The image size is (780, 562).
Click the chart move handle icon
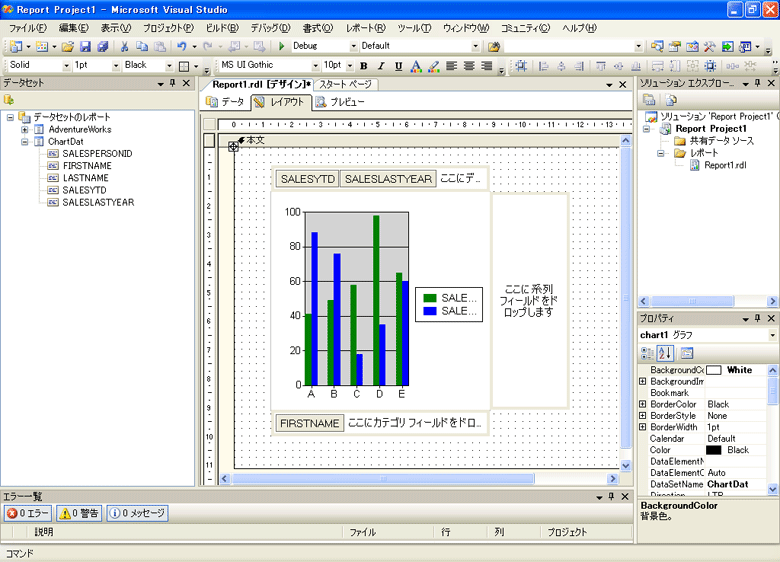[x=233, y=146]
